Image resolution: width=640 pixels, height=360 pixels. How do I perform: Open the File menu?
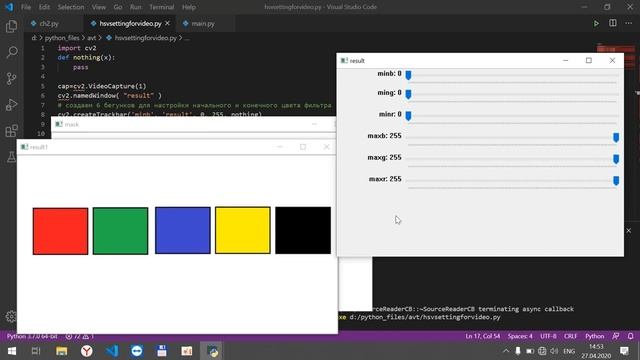pyautogui.click(x=26, y=7)
